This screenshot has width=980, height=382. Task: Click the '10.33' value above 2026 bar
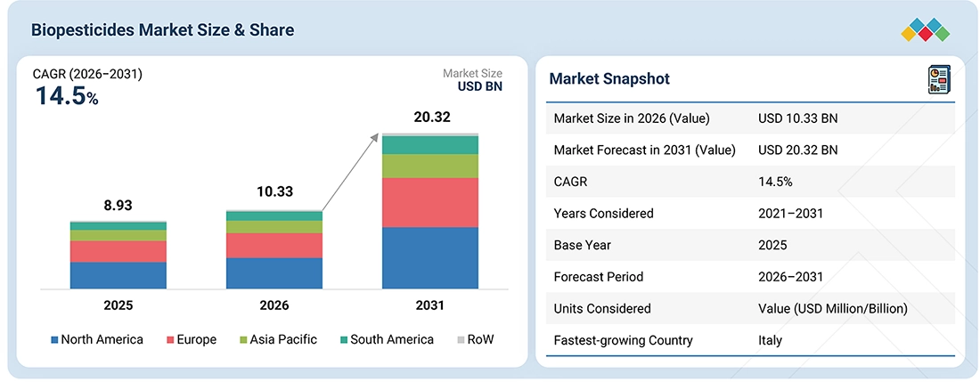pyautogui.click(x=275, y=192)
